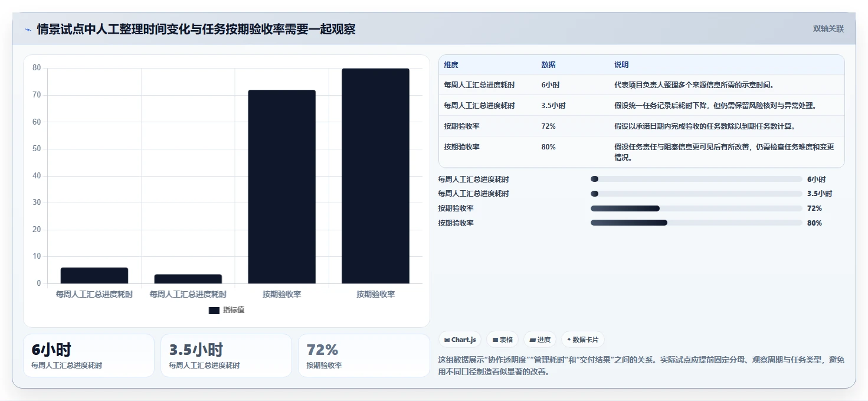This screenshot has width=868, height=401.
Task: Click the table's 6小时 data cell
Action: [x=550, y=85]
